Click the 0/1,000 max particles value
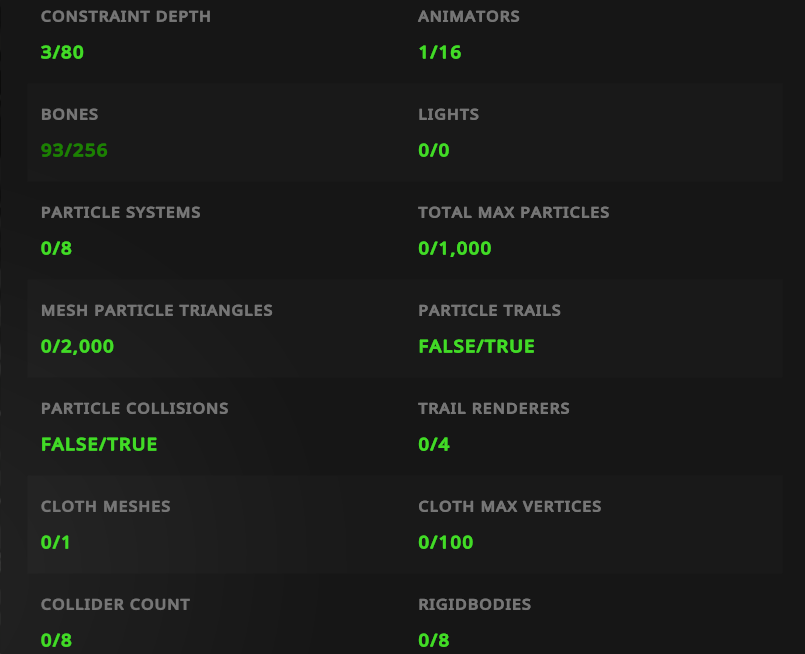 tap(455, 248)
